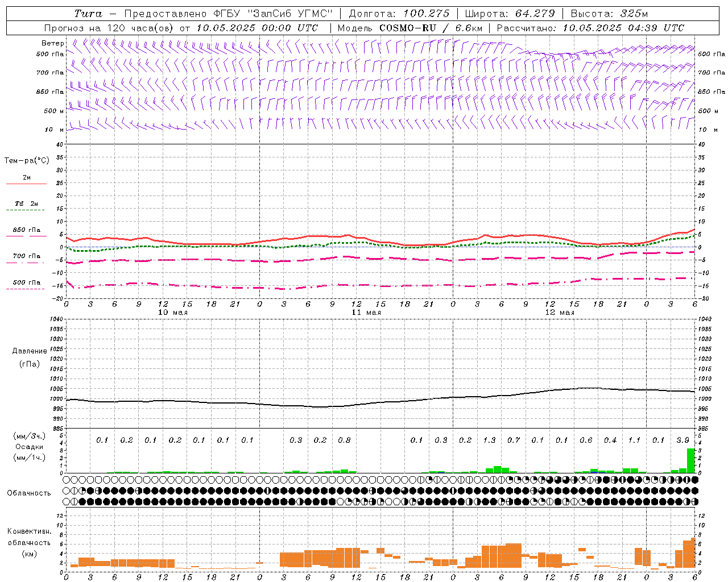Click the tallest green precipitation bar at chart end
This screenshot has width=728, height=582.
click(x=690, y=460)
